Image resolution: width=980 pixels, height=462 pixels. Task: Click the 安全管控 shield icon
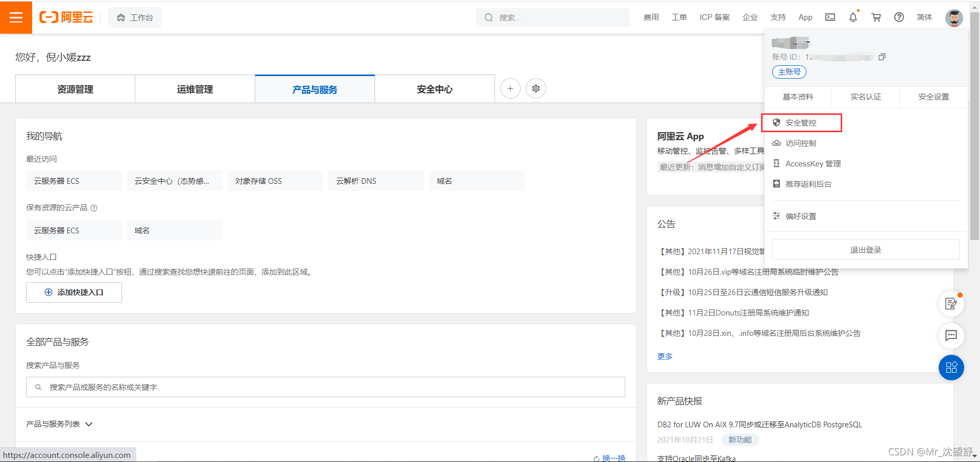tap(776, 123)
